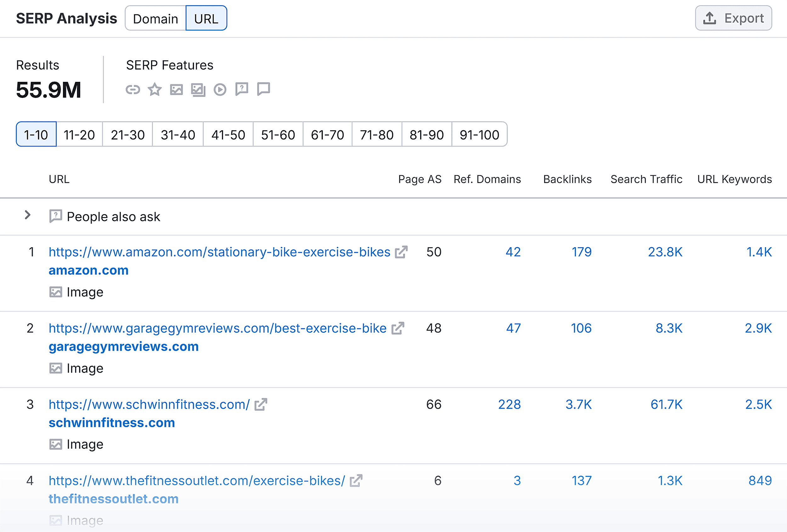Switch SERP Analysis to Domain view

coord(156,18)
